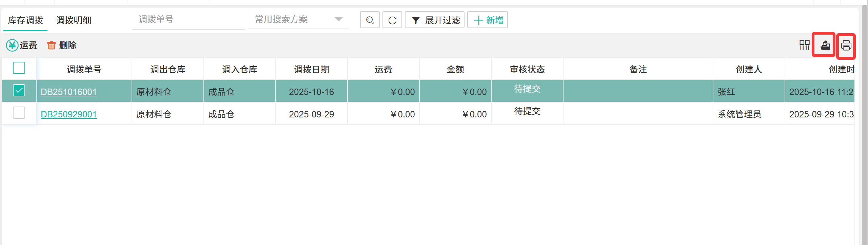Screen dimensions: 868x245
Task: Toggle the select-all header checkbox
Action: (19, 68)
